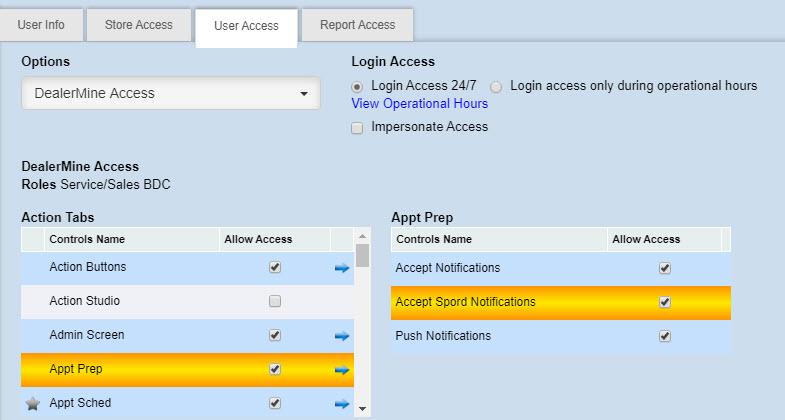Uncheck Accept Spord Notifications access
Image resolution: width=785 pixels, height=420 pixels.
665,302
